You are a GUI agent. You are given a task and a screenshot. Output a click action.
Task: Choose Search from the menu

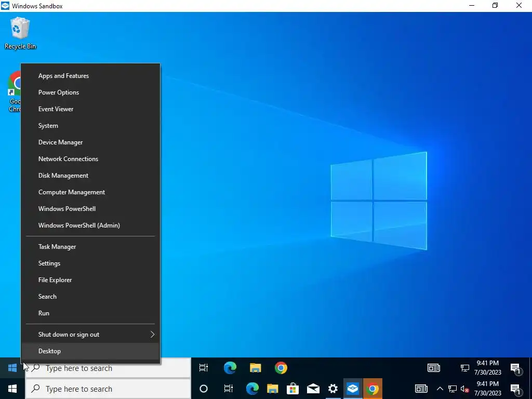click(90, 297)
